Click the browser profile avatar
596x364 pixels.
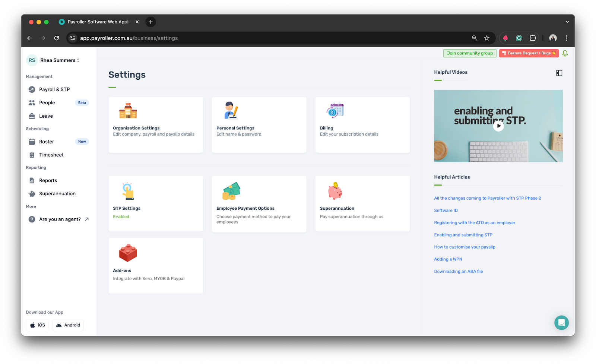553,38
